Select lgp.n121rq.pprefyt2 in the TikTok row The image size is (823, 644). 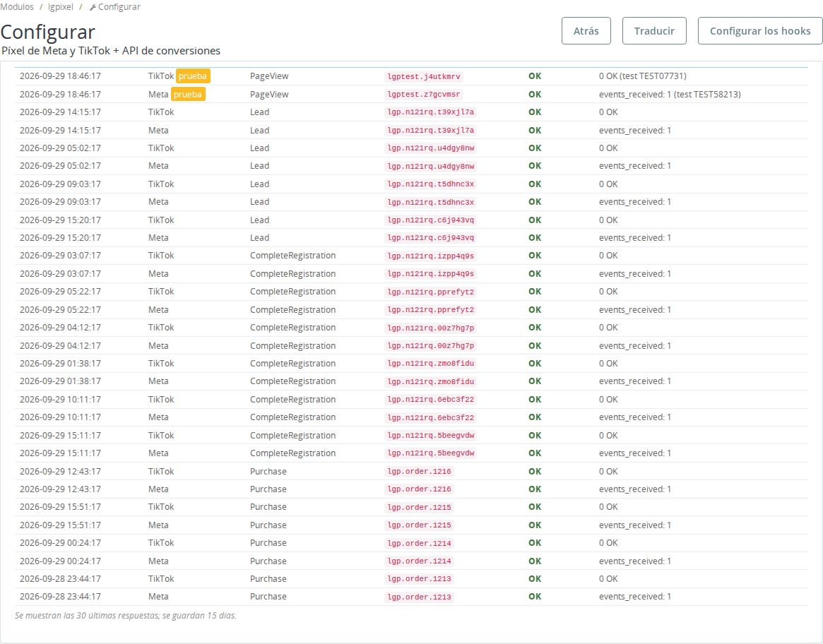430,292
